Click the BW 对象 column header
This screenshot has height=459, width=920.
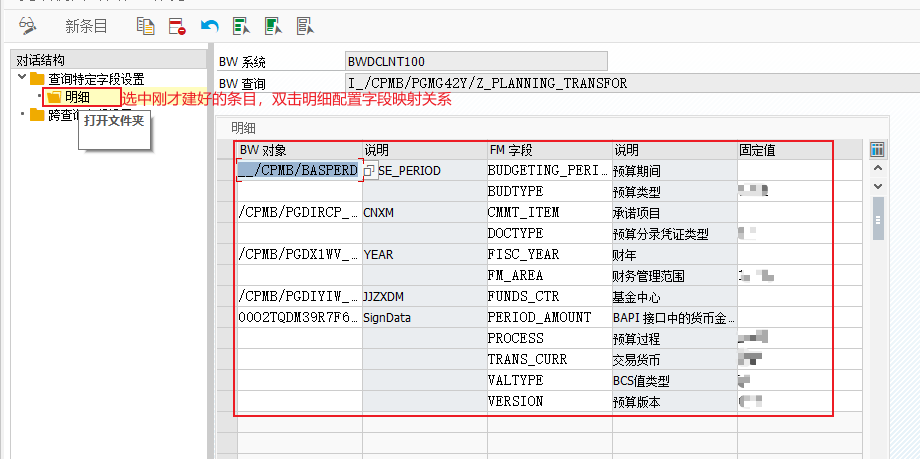[300, 150]
